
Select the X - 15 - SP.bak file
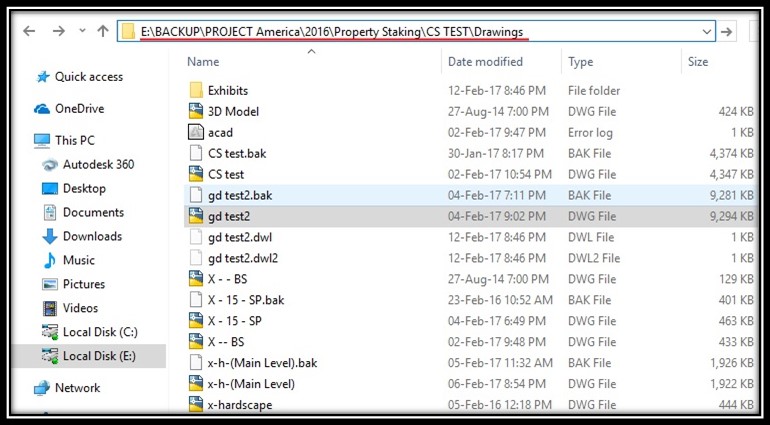246,300
